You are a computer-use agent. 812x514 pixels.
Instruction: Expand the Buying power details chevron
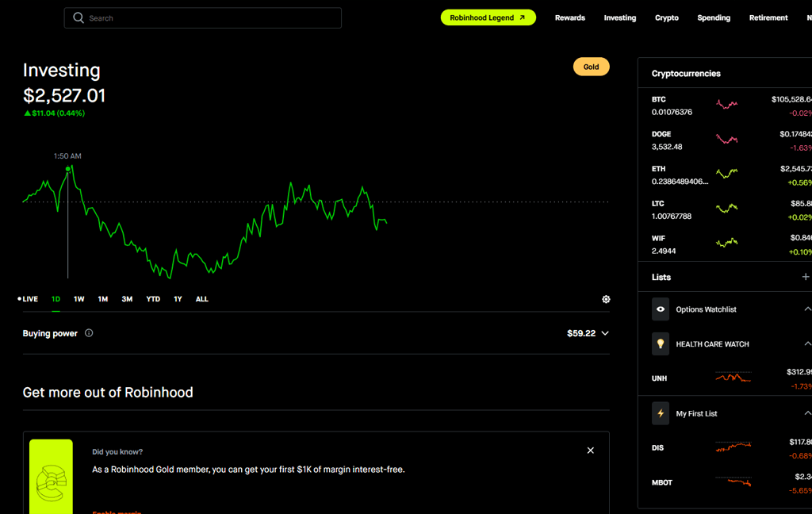point(605,333)
